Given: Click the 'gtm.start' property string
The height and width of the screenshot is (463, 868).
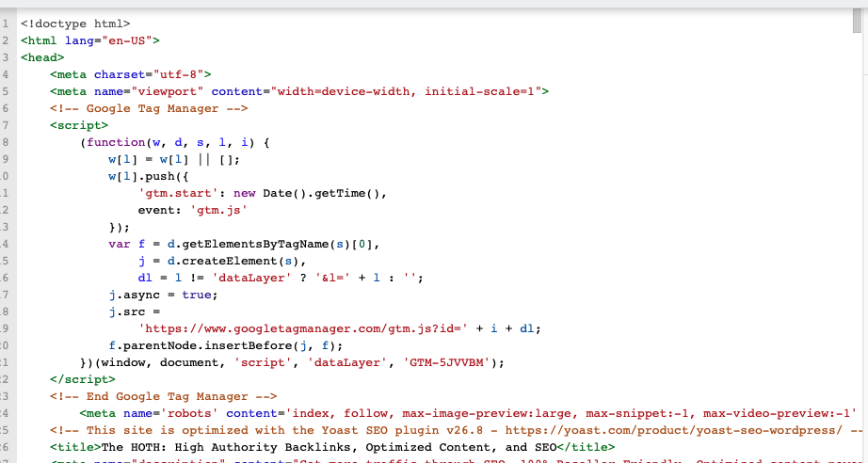Looking at the screenshot, I should 175,193.
